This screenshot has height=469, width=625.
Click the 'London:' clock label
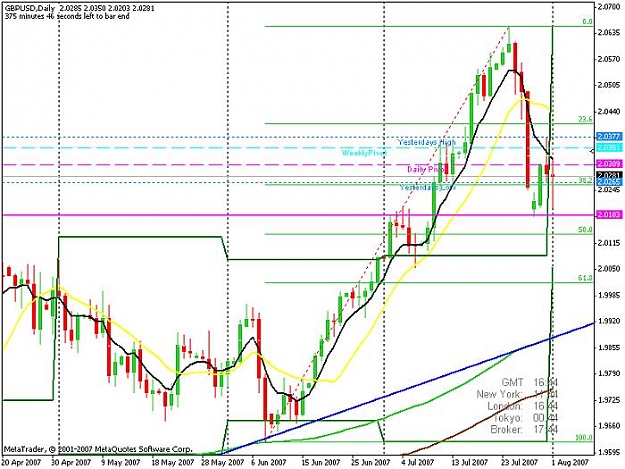pos(505,406)
